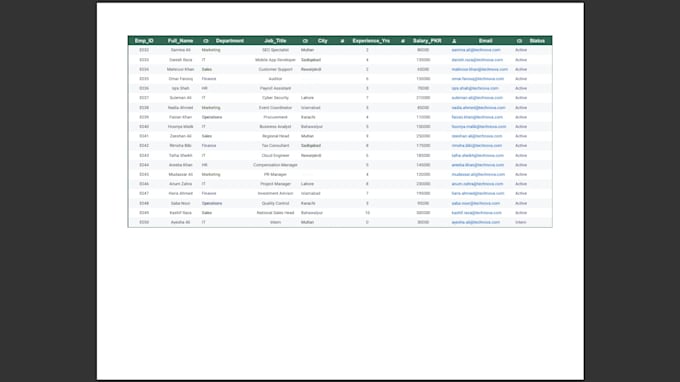The image size is (680, 382).
Task: Click the 'Cyber Security' cell
Action: pyautogui.click(x=275, y=98)
